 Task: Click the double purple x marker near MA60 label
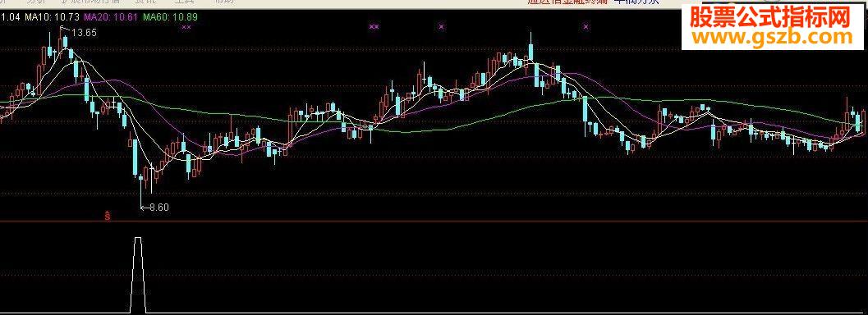[x=186, y=26]
